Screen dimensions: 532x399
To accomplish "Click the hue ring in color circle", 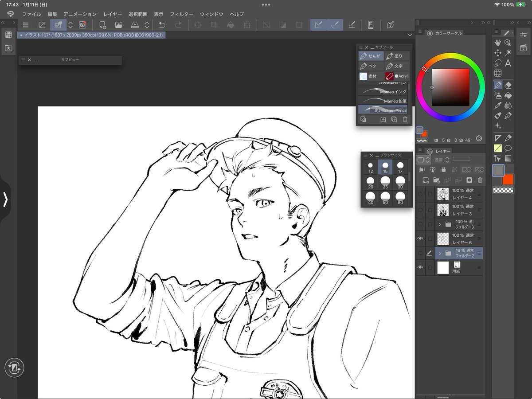I will pyautogui.click(x=450, y=56).
